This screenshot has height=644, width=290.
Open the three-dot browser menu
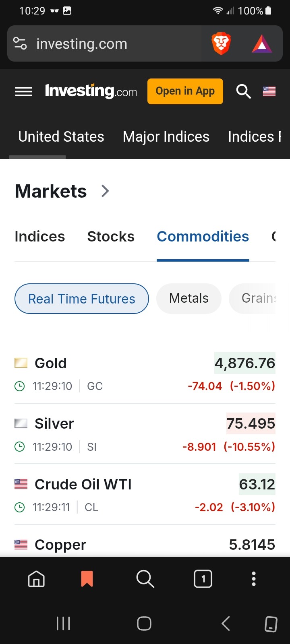tap(253, 579)
